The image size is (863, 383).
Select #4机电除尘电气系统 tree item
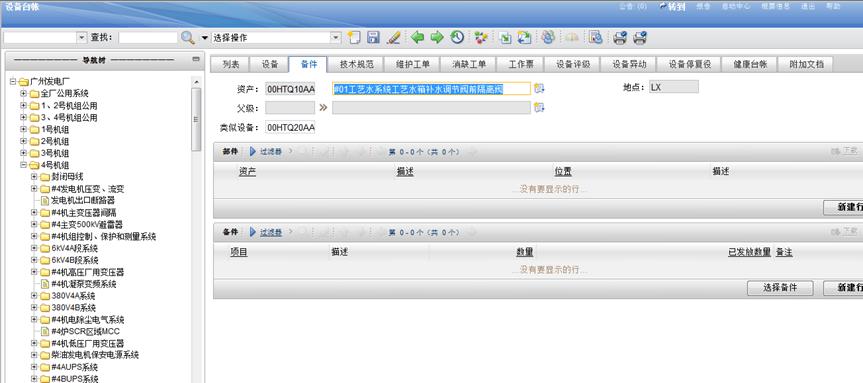pyautogui.click(x=88, y=320)
